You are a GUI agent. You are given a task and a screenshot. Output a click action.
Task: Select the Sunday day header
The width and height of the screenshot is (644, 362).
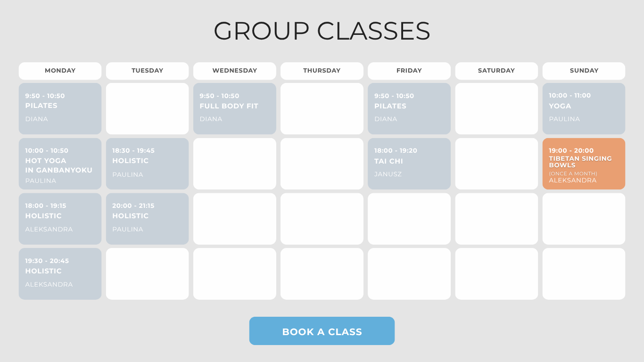584,71
